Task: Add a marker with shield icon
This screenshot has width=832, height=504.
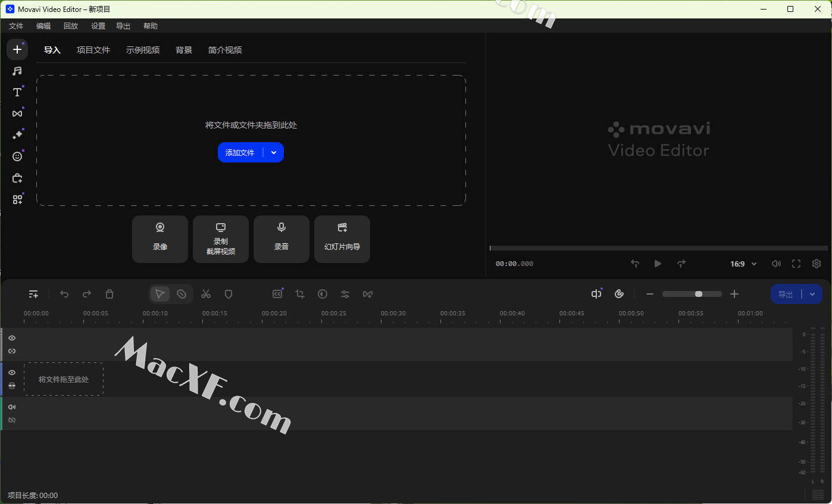Action: pyautogui.click(x=229, y=294)
